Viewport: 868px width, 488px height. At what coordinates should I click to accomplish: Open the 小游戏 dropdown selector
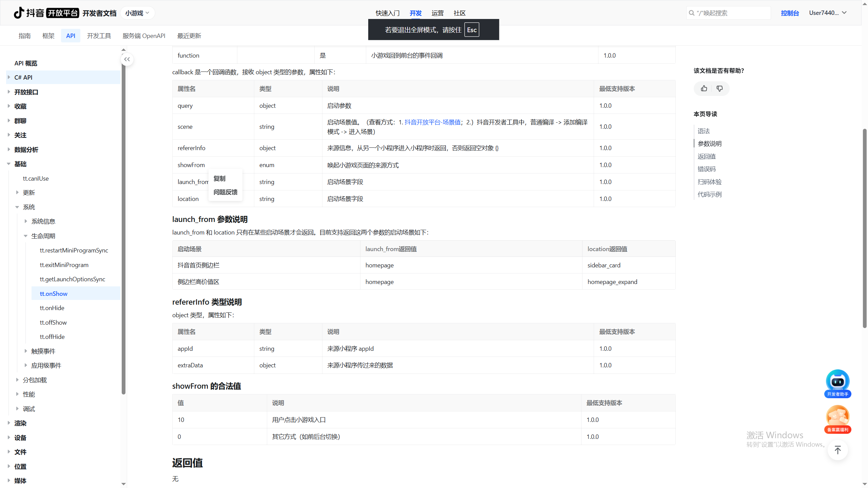(137, 13)
